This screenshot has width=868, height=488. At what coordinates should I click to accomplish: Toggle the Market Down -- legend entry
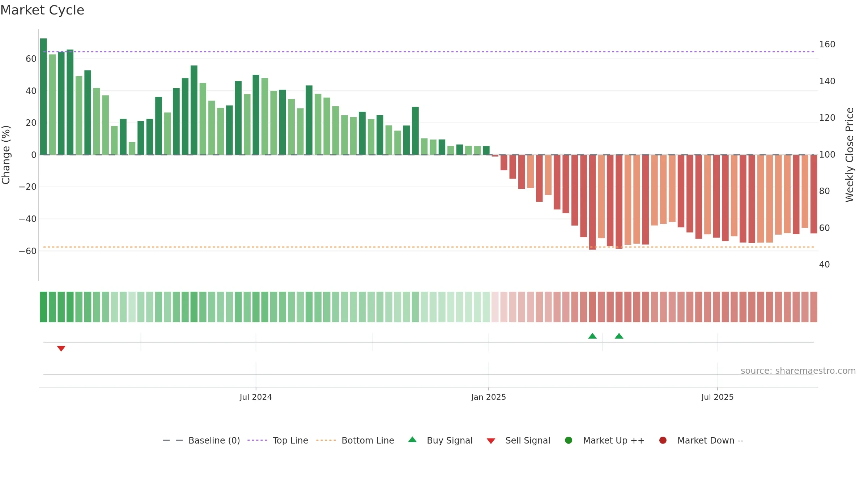[701, 440]
